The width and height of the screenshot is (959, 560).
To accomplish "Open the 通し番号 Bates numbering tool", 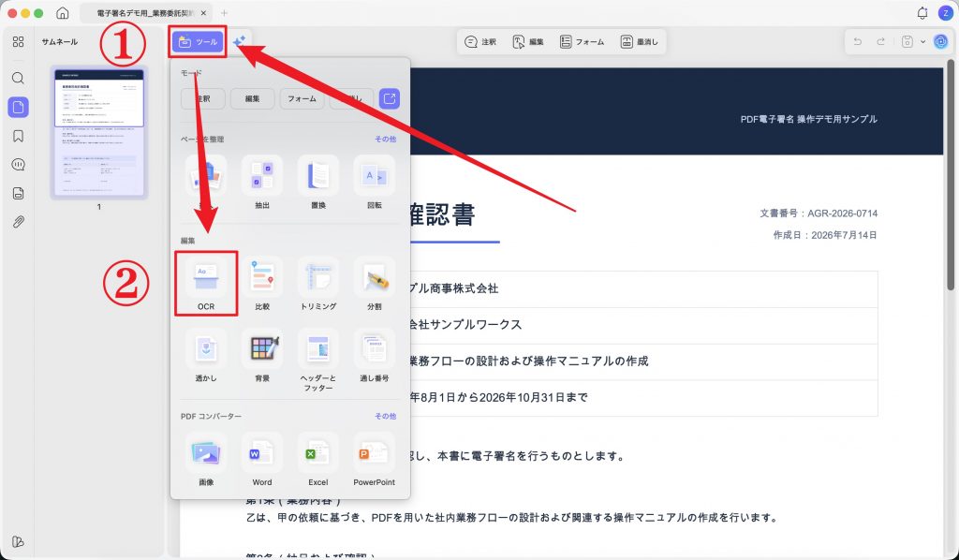I will pos(375,357).
